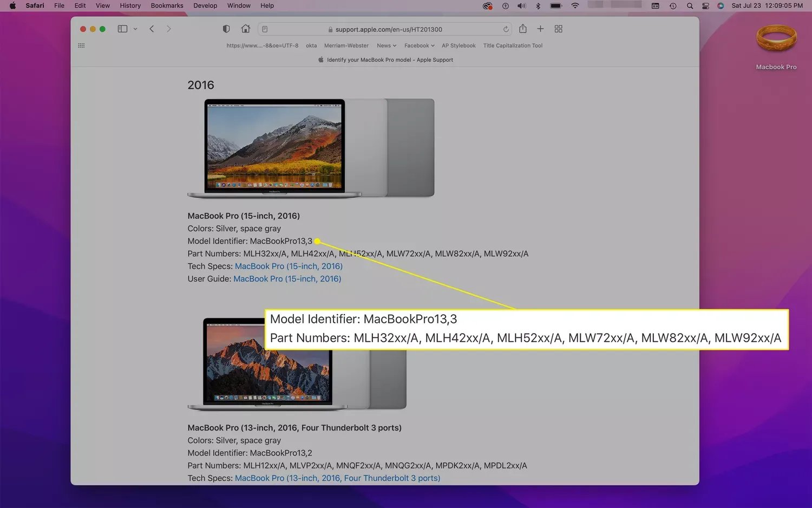
Task: Open Tech Specs MacBook Pro 15-inch 2016 link
Action: [289, 266]
